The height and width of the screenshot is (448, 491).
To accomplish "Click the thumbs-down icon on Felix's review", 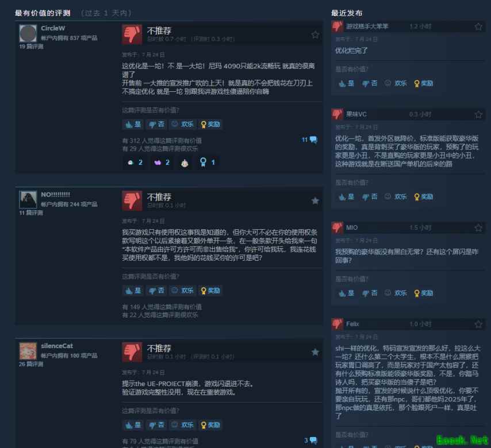I will click(337, 324).
